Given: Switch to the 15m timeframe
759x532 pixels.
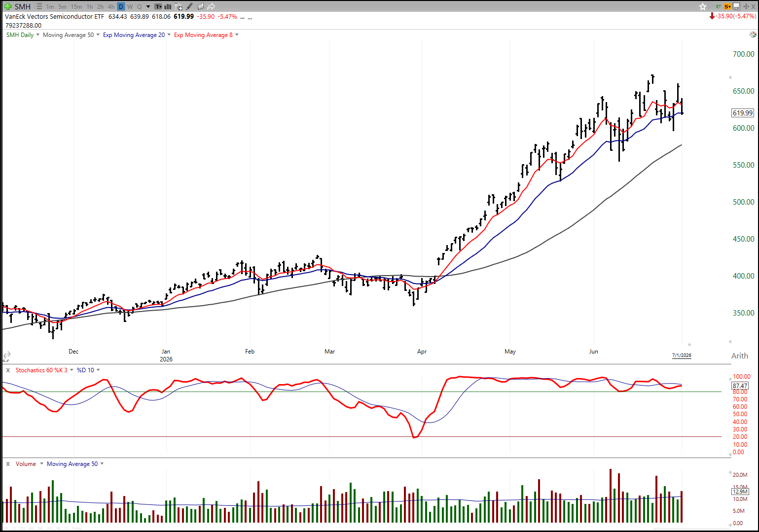Looking at the screenshot, I should pos(76,7).
